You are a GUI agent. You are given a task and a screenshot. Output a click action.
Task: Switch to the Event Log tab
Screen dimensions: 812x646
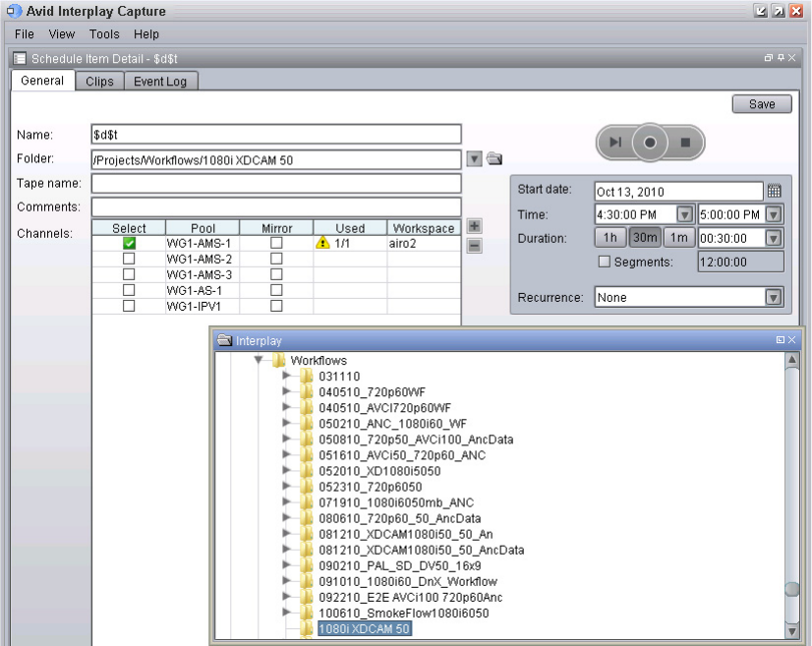[160, 82]
